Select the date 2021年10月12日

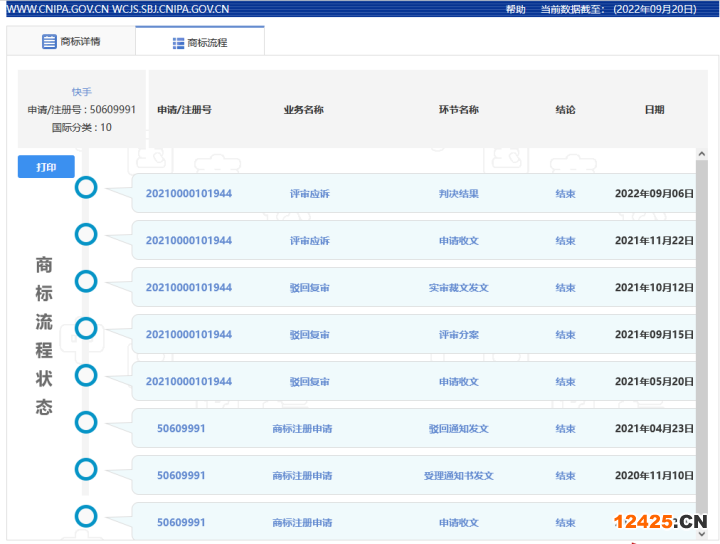point(654,288)
